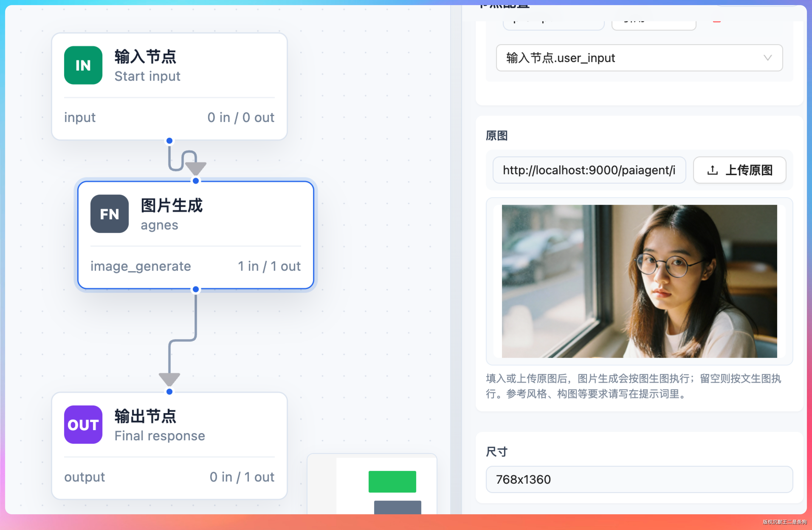The width and height of the screenshot is (812, 530).
Task: Click the 原图 section heading
Action: pyautogui.click(x=497, y=136)
